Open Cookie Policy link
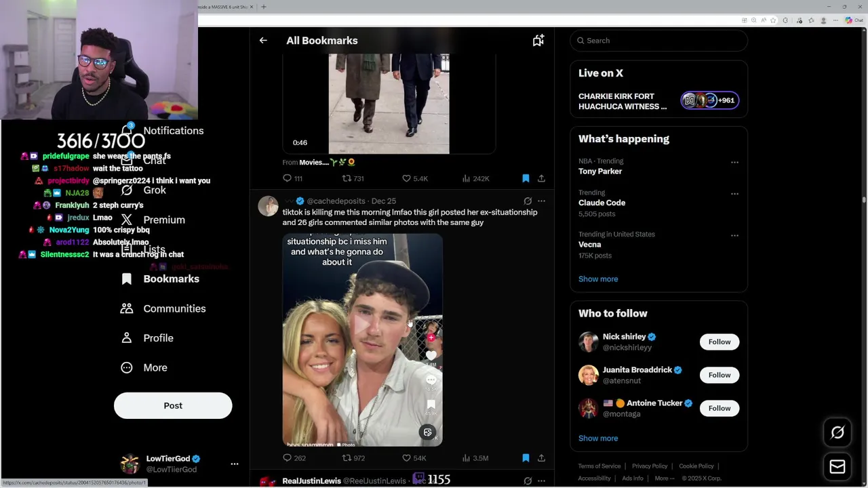 [x=696, y=466]
